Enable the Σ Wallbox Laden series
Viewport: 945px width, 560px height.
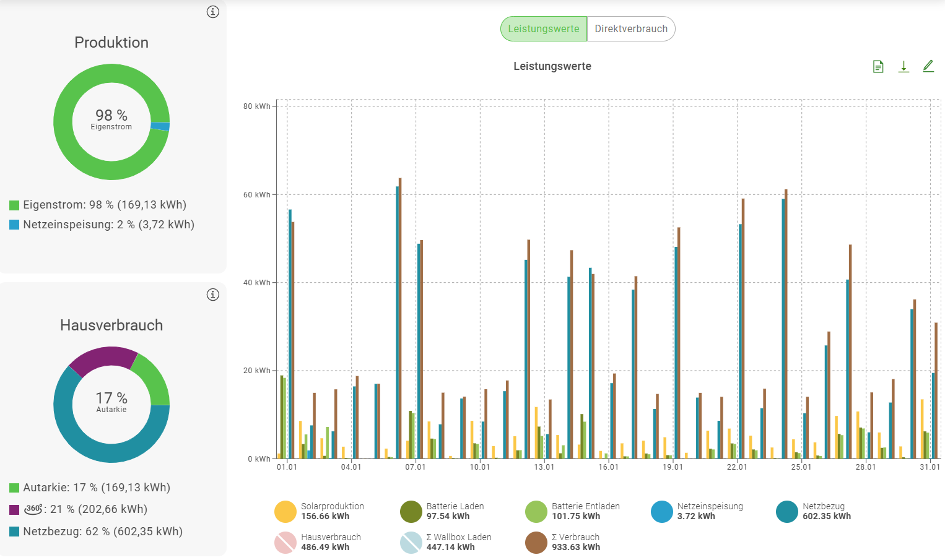pyautogui.click(x=411, y=543)
